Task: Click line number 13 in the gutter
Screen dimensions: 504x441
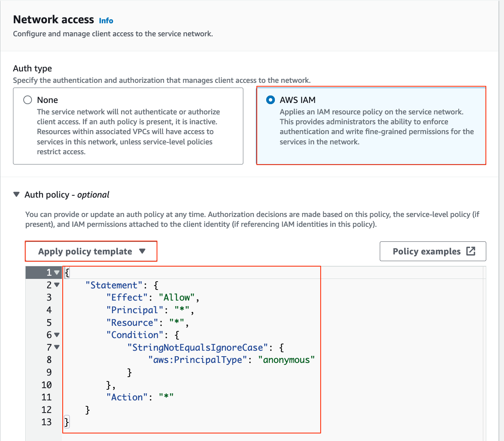Action: [47, 422]
